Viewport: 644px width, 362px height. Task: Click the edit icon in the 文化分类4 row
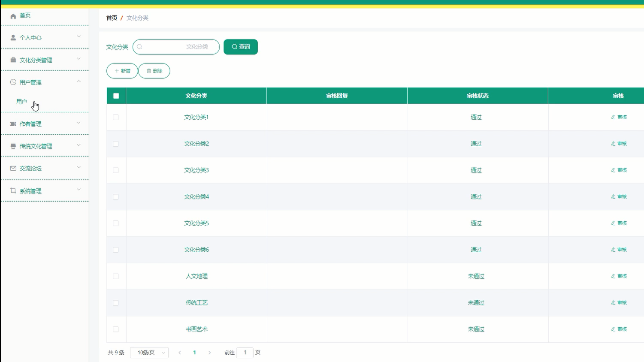[x=613, y=197]
